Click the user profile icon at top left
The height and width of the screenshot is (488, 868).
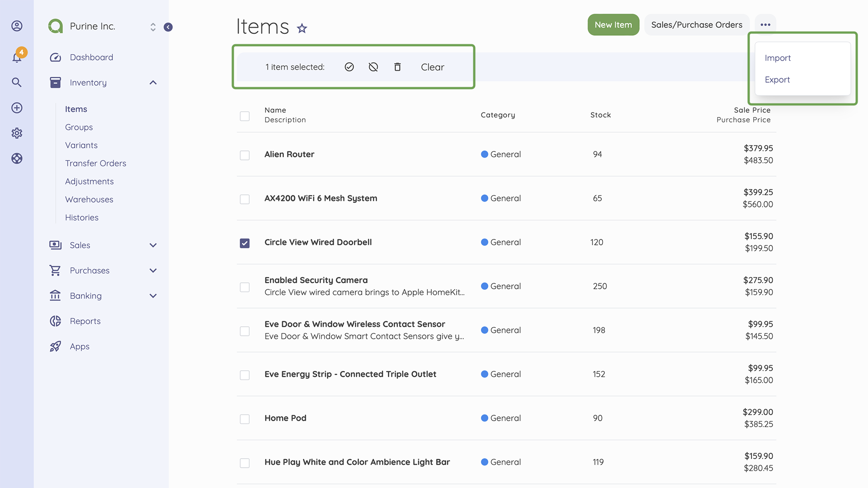pyautogui.click(x=17, y=26)
